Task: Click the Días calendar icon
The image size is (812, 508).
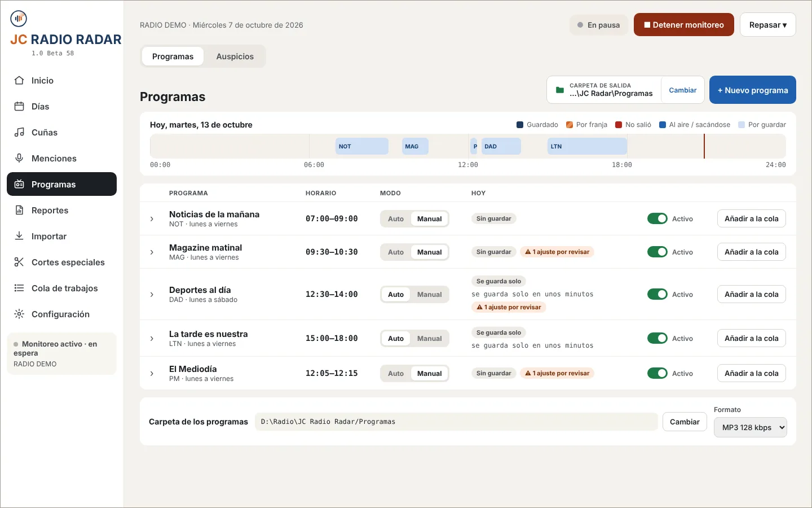Action: click(19, 107)
